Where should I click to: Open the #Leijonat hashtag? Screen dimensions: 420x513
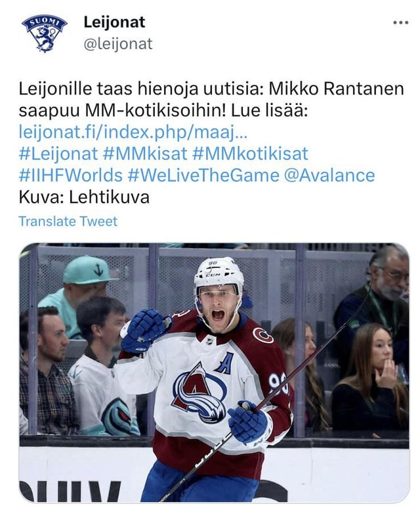(x=58, y=154)
